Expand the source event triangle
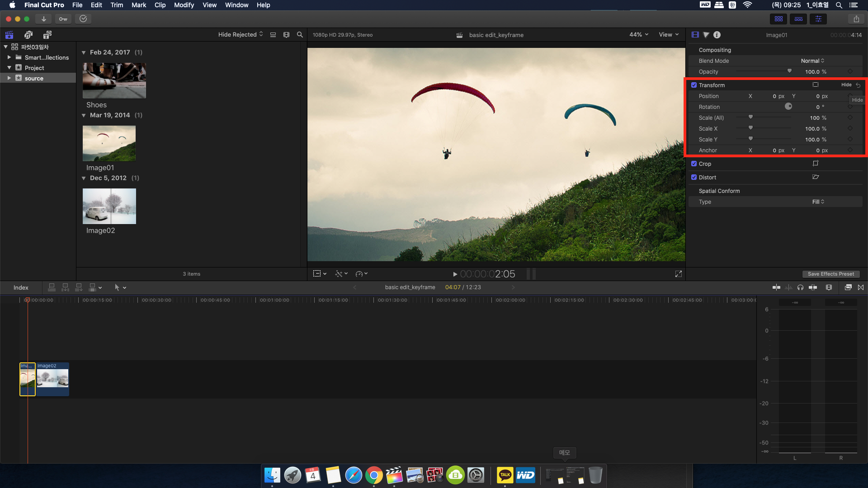The image size is (868, 488). 9,78
